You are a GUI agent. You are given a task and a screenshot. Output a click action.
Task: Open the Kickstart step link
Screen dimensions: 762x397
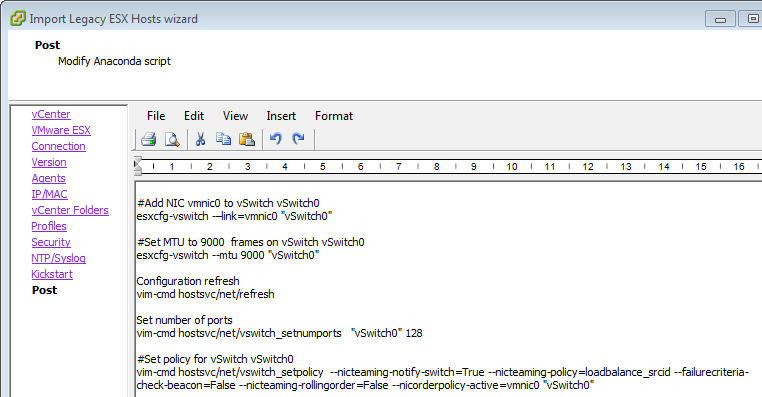click(52, 275)
